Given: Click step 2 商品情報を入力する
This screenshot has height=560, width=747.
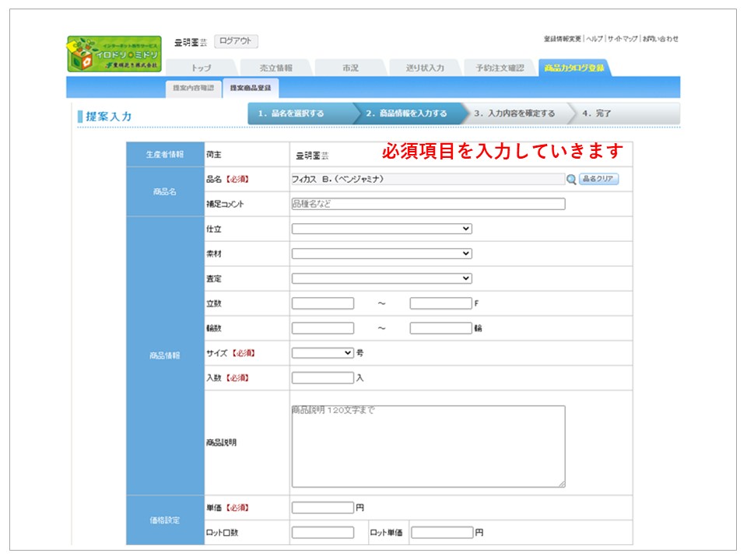Looking at the screenshot, I should coord(410,114).
